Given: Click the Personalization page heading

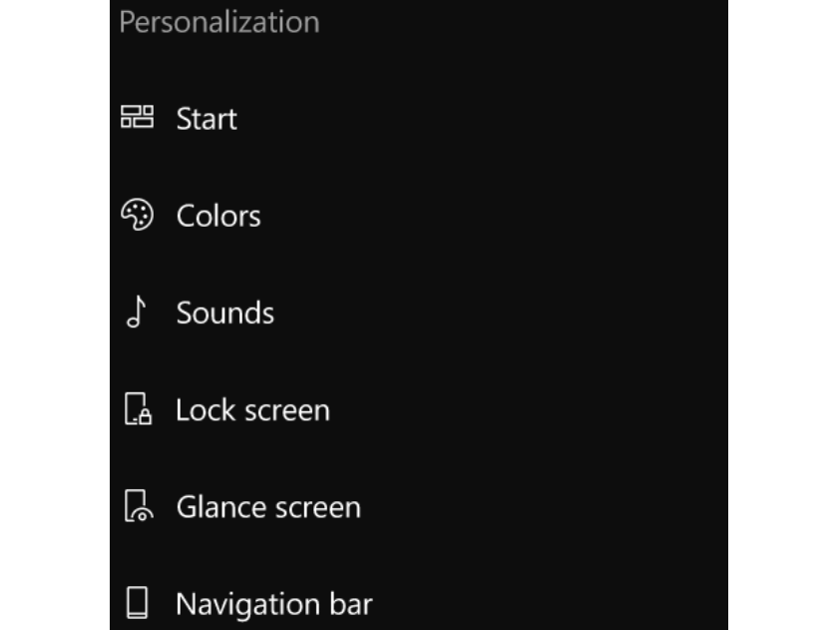Looking at the screenshot, I should [219, 22].
